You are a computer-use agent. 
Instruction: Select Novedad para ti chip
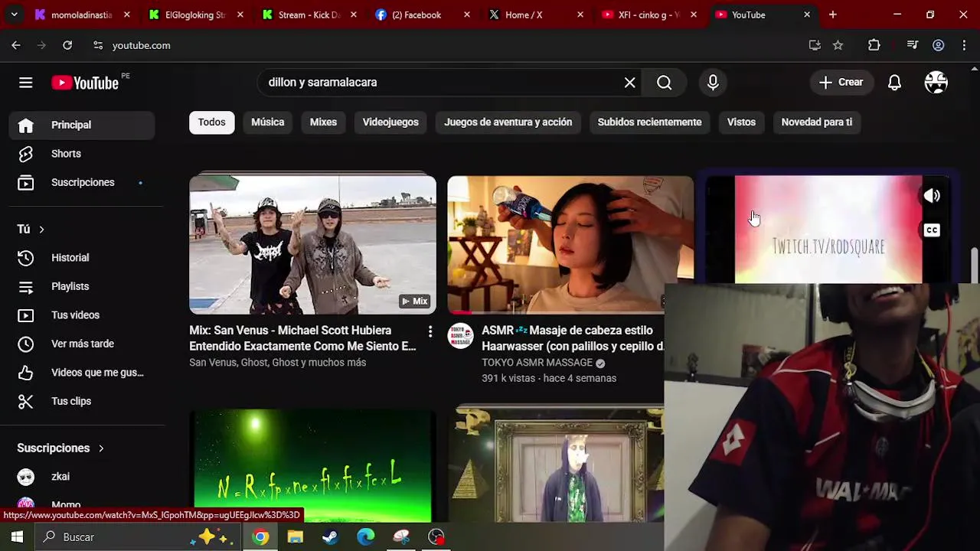click(816, 122)
